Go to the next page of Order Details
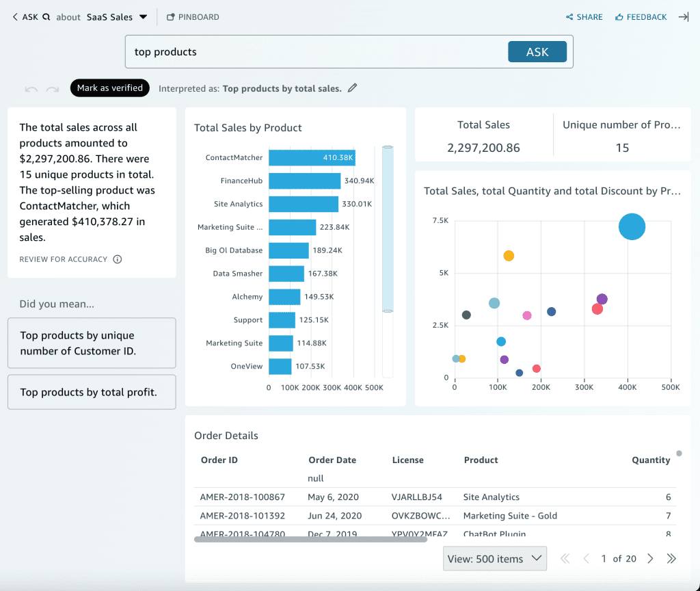The width and height of the screenshot is (700, 591). coord(649,558)
